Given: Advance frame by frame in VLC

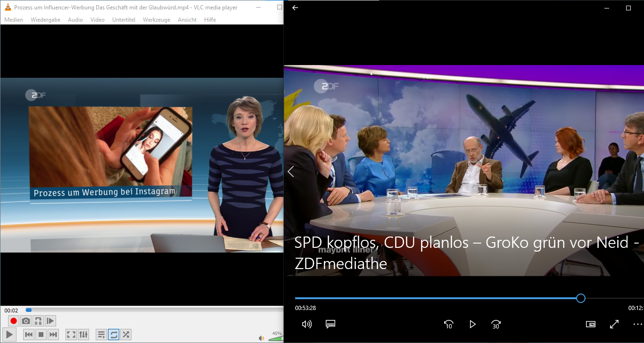Looking at the screenshot, I should click(x=50, y=321).
